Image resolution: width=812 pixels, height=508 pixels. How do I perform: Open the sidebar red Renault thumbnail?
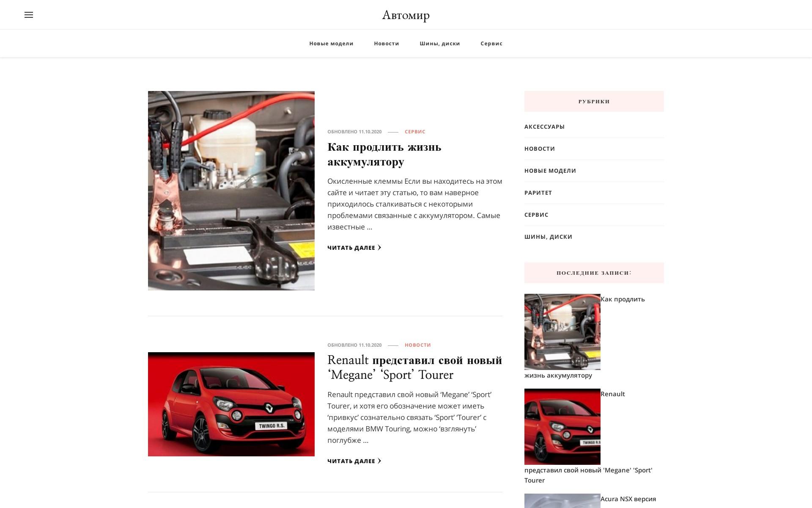562,427
